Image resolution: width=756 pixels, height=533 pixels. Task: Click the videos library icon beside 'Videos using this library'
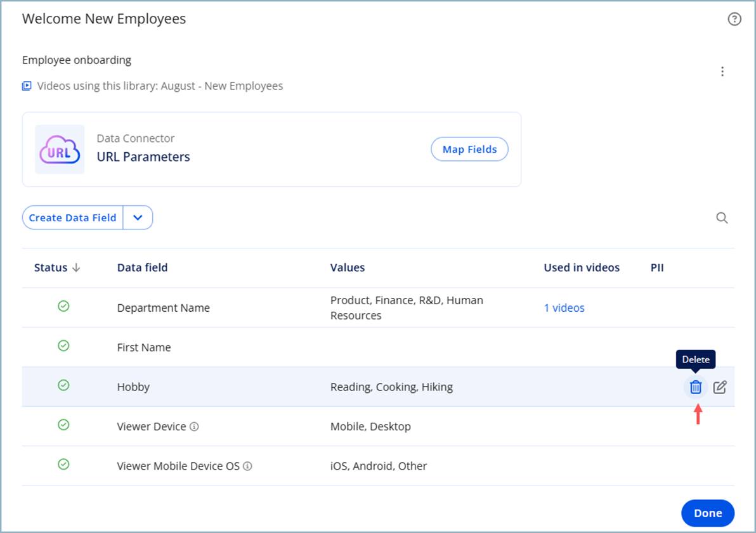pyautogui.click(x=27, y=86)
